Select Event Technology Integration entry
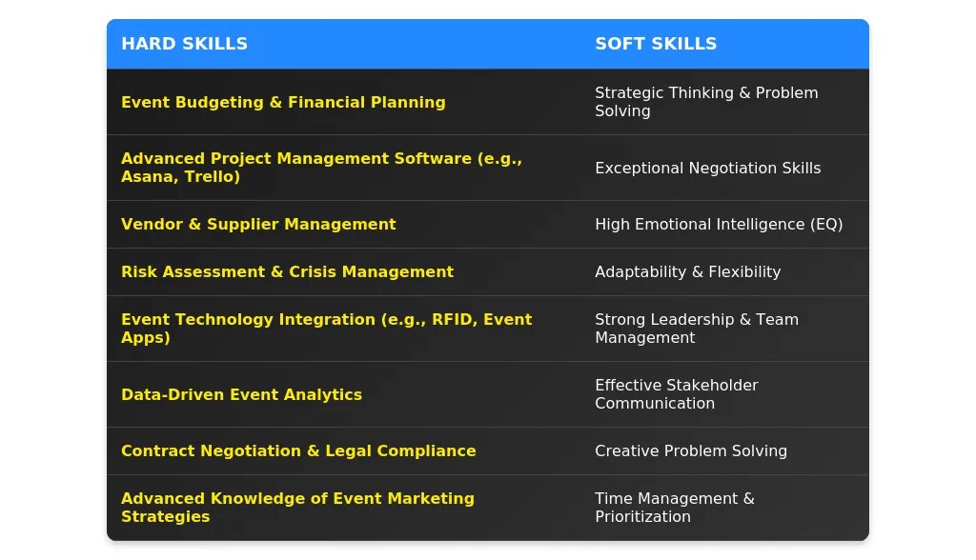This screenshot has width=976, height=560. tap(326, 329)
